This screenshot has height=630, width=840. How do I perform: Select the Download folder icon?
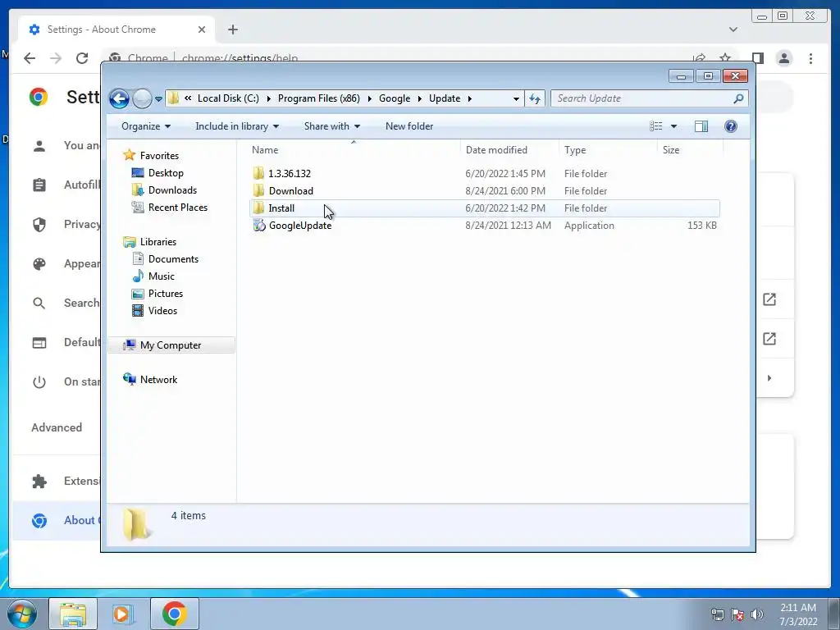[258, 190]
